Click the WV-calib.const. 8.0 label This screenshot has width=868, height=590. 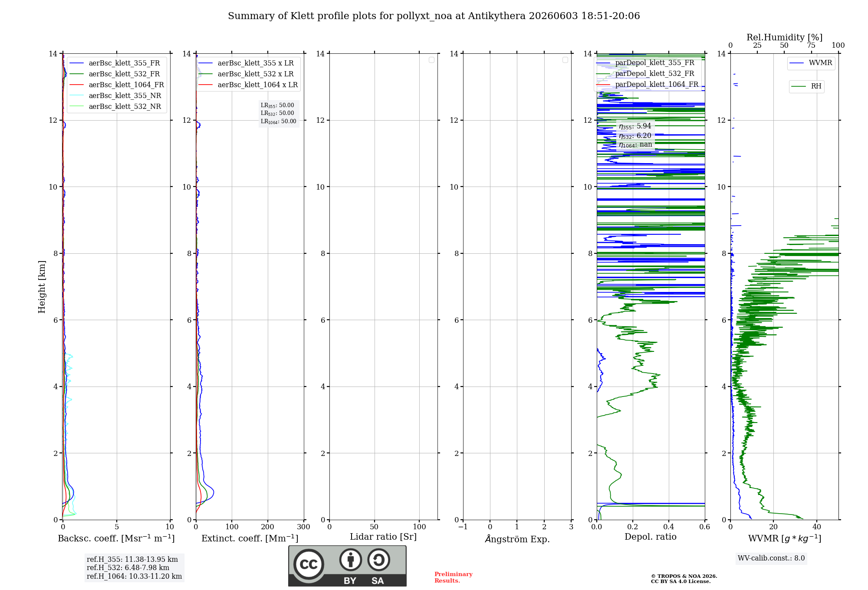(771, 558)
